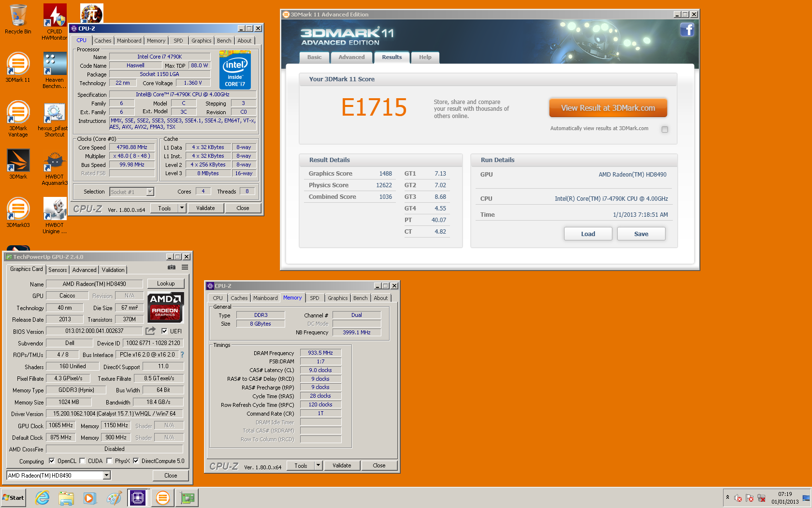The image size is (812, 508).
Task: Open the Recycle Bin desktop icon
Action: [18, 19]
